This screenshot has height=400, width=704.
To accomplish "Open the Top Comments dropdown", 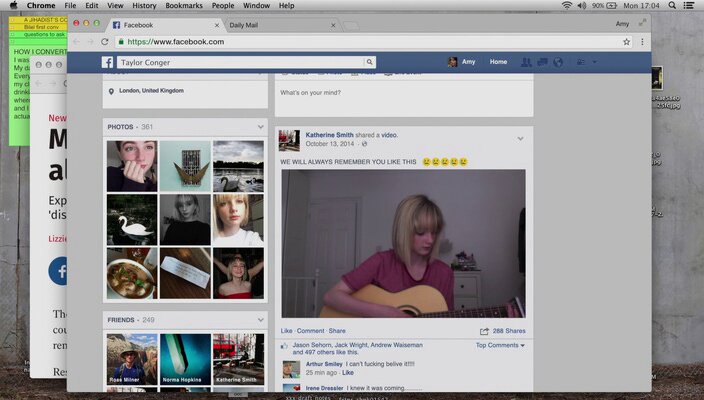I will pos(500,345).
